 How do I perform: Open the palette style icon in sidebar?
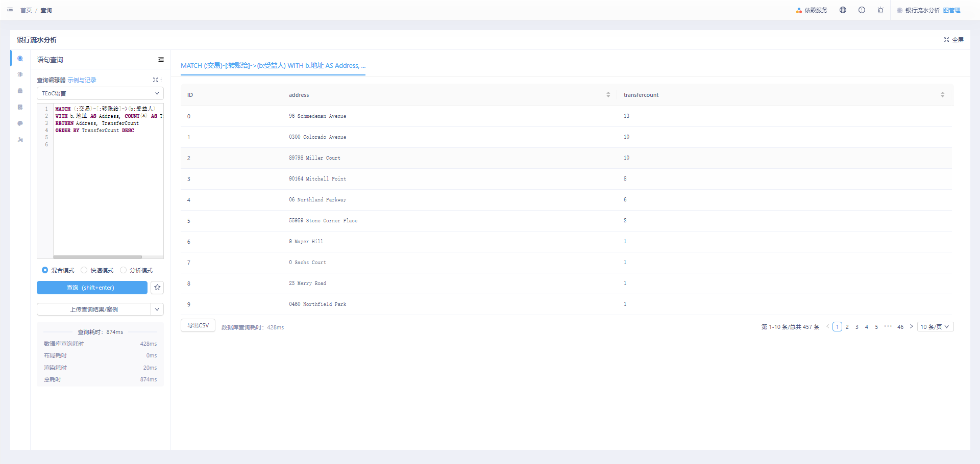click(20, 123)
